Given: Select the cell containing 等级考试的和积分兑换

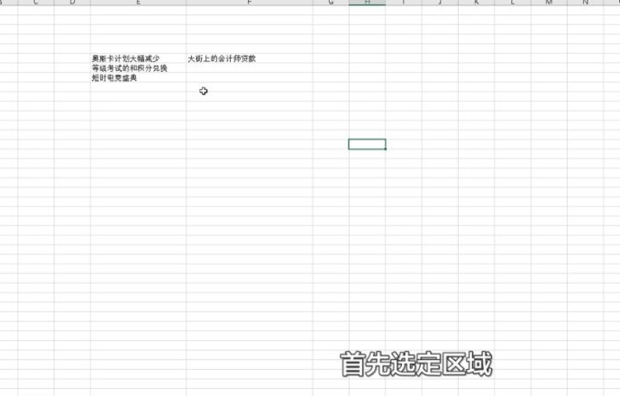Looking at the screenshot, I should tap(138, 68).
